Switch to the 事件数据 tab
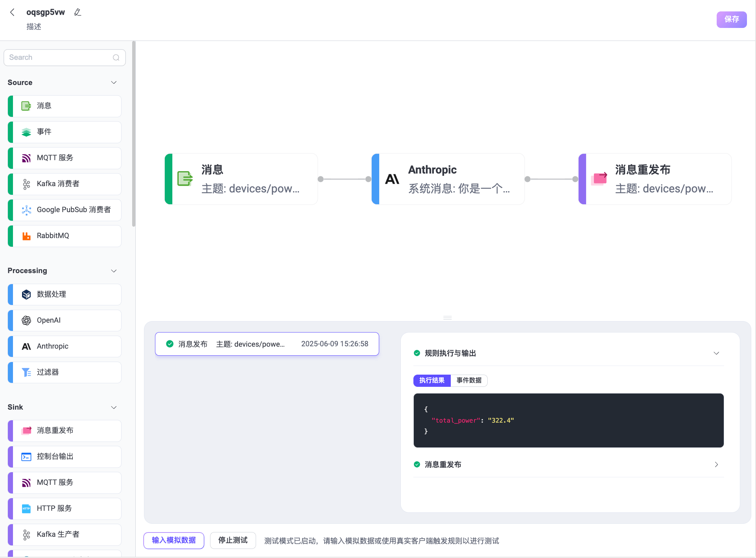The width and height of the screenshot is (756, 558). click(469, 380)
